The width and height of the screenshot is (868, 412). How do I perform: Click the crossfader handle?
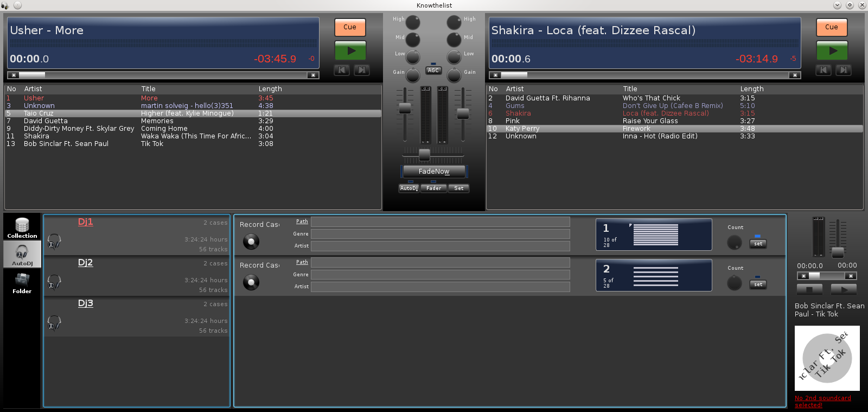(424, 155)
